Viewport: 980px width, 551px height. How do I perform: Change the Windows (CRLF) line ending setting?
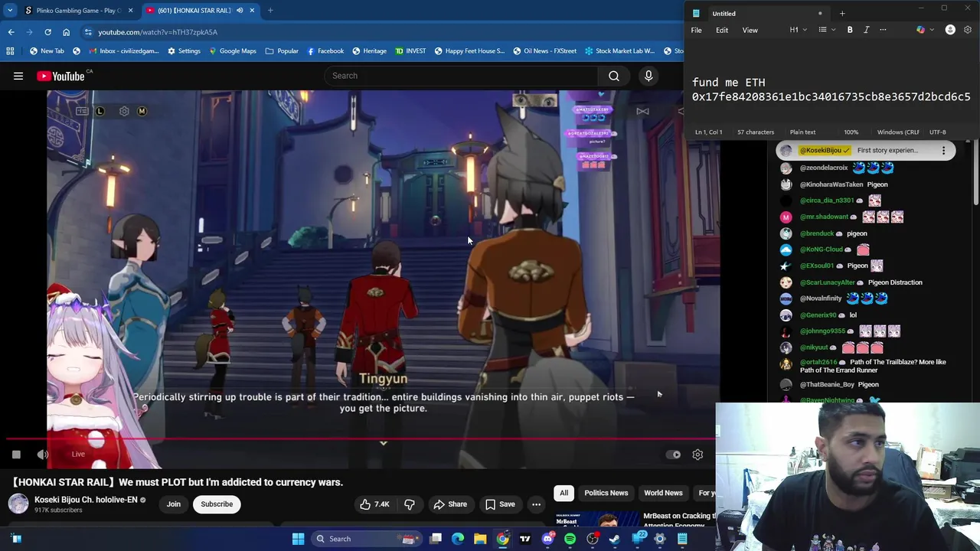coord(898,132)
